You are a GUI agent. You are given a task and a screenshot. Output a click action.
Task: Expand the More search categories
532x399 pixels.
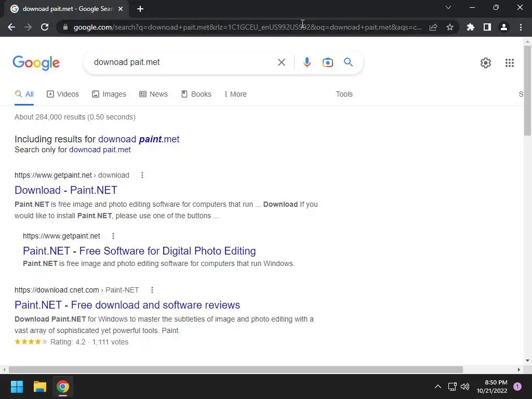pos(235,95)
